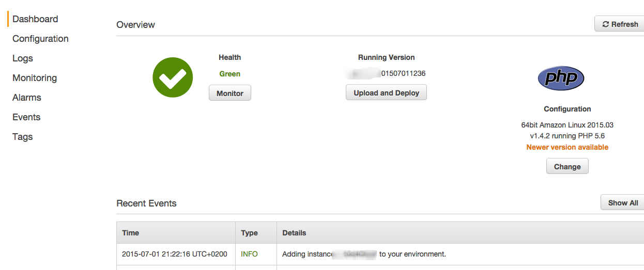Open Tags in the sidebar
This screenshot has width=644, height=270.
[x=23, y=137]
